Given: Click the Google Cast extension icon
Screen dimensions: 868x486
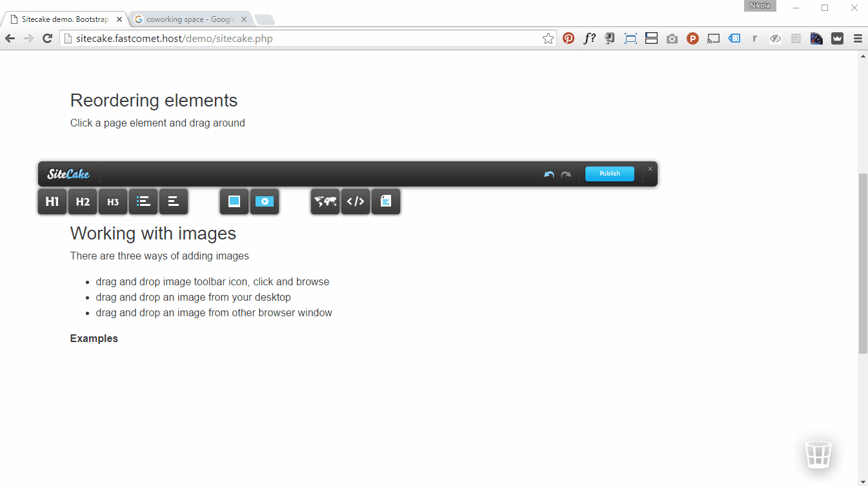Looking at the screenshot, I should tap(713, 39).
